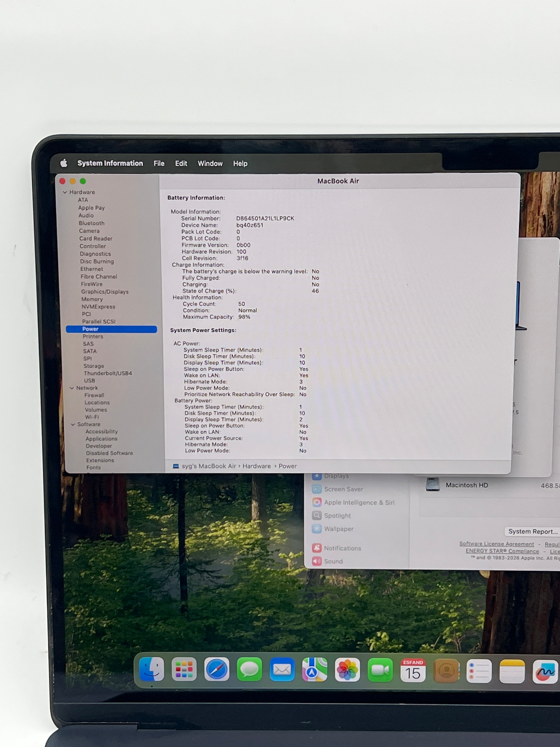
Task: Open Wallpaper in System Settings sidebar
Action: click(x=339, y=529)
